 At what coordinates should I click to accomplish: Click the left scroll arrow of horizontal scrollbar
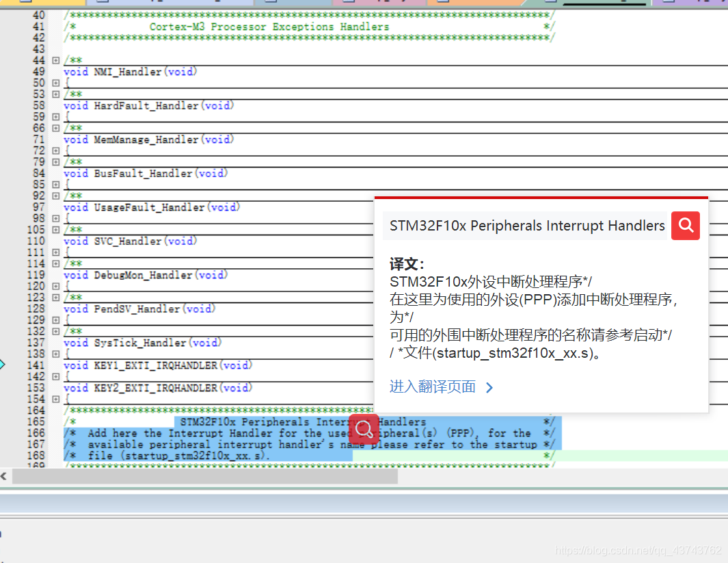pos(3,476)
